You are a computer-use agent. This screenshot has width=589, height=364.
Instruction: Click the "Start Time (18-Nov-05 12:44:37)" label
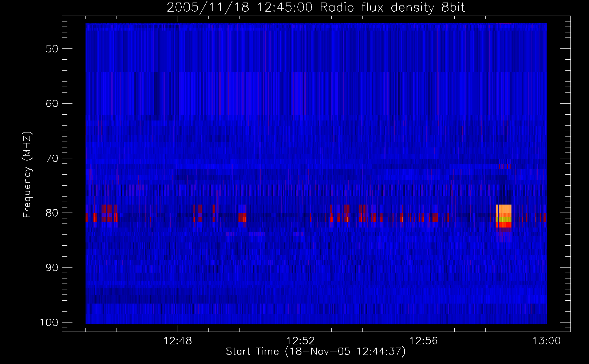316,352
